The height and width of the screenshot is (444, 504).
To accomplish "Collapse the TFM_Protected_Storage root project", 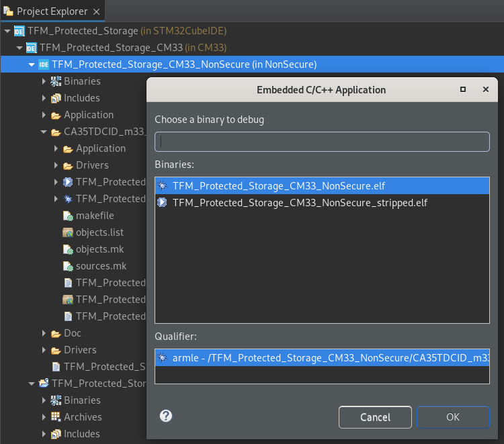I will (x=7, y=31).
